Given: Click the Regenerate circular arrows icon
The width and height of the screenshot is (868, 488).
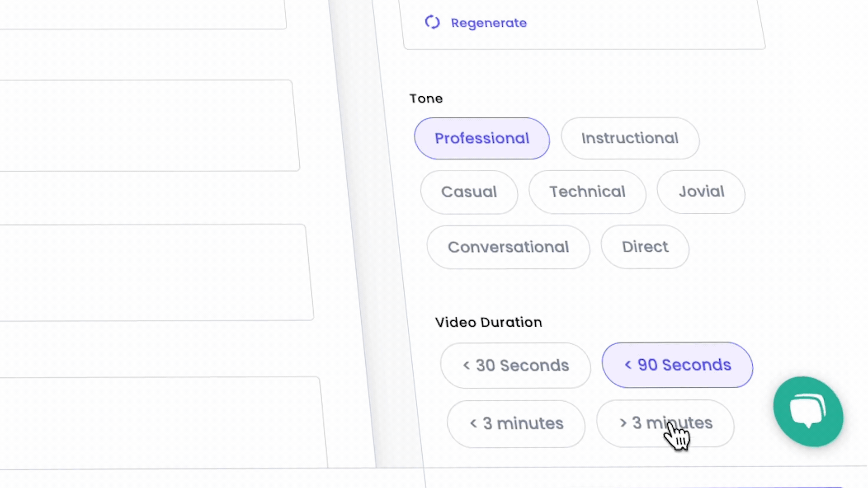Looking at the screenshot, I should click(x=432, y=22).
